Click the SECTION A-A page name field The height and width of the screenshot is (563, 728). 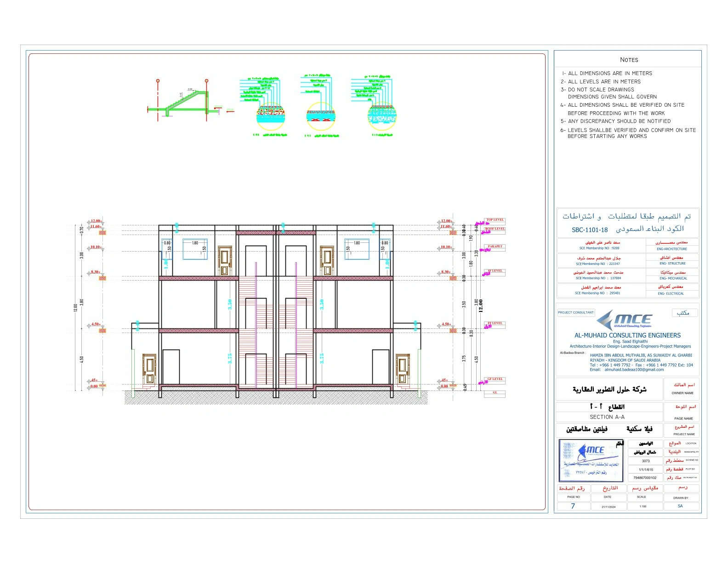click(608, 417)
